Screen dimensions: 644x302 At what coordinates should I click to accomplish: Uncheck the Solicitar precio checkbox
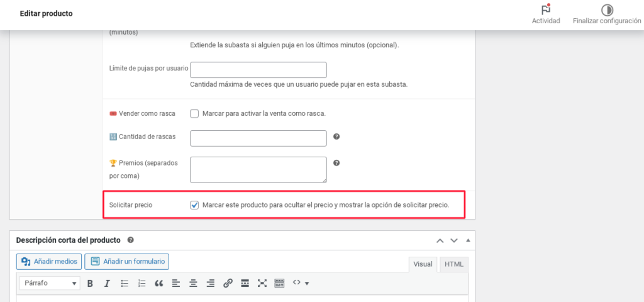point(194,205)
